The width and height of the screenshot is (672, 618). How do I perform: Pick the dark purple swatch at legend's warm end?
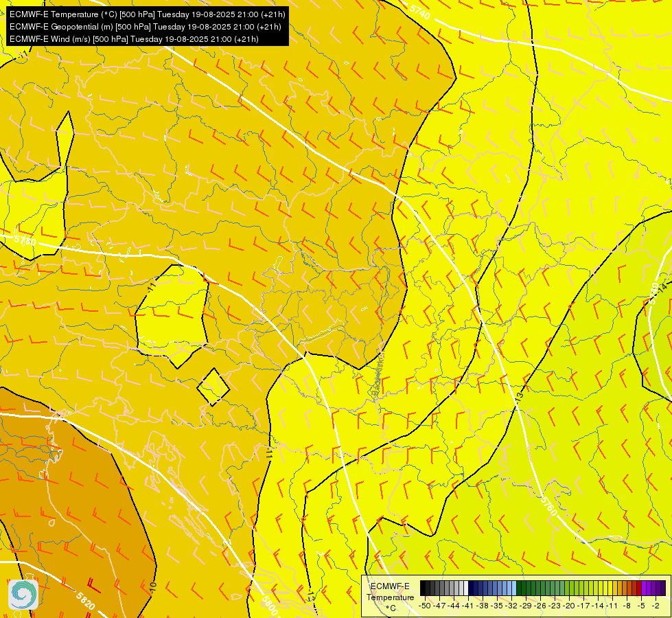tap(663, 588)
